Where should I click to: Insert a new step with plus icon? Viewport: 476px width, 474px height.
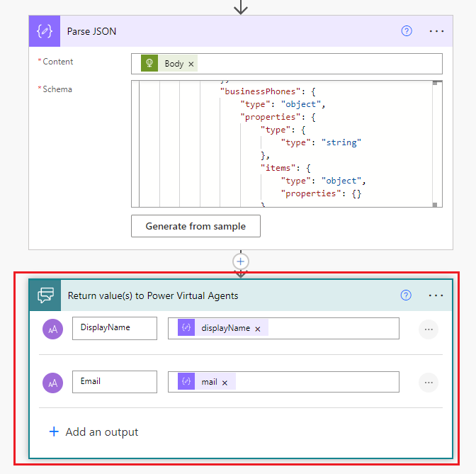click(x=241, y=261)
